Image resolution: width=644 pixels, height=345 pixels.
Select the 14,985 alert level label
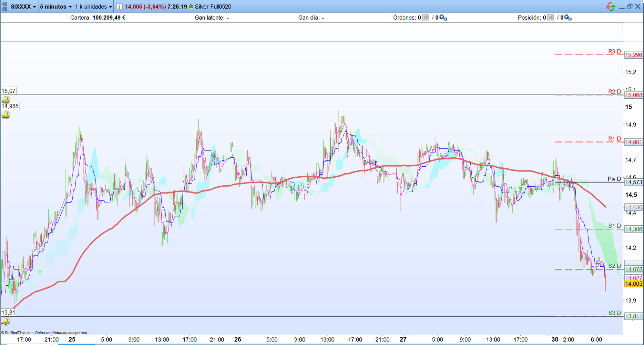pos(10,106)
